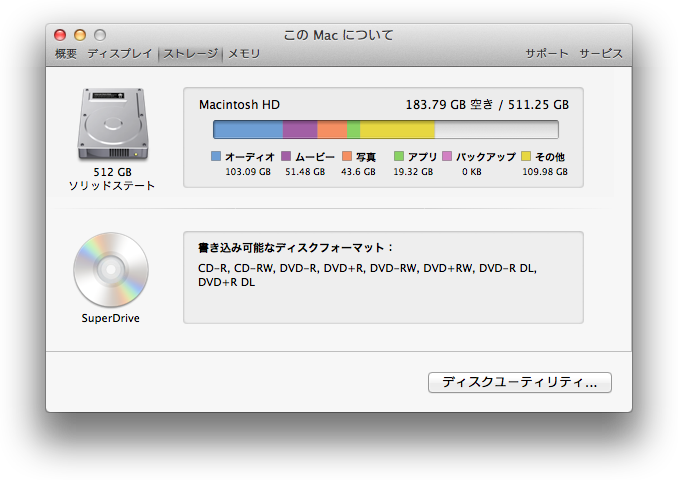
Task: Click the 0 KB backup value
Action: (x=472, y=172)
